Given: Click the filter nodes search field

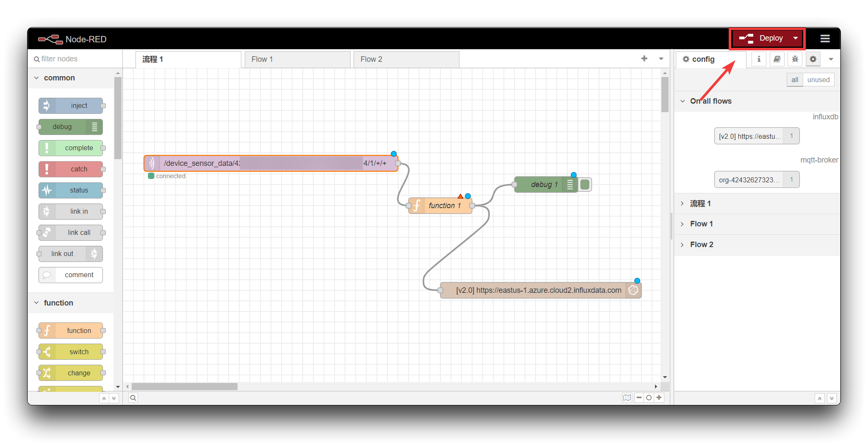Looking at the screenshot, I should (x=76, y=59).
